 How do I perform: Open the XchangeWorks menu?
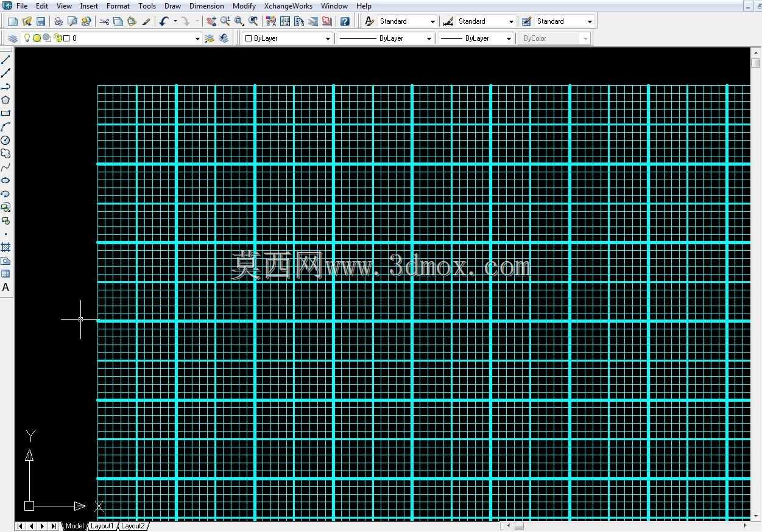[x=288, y=6]
